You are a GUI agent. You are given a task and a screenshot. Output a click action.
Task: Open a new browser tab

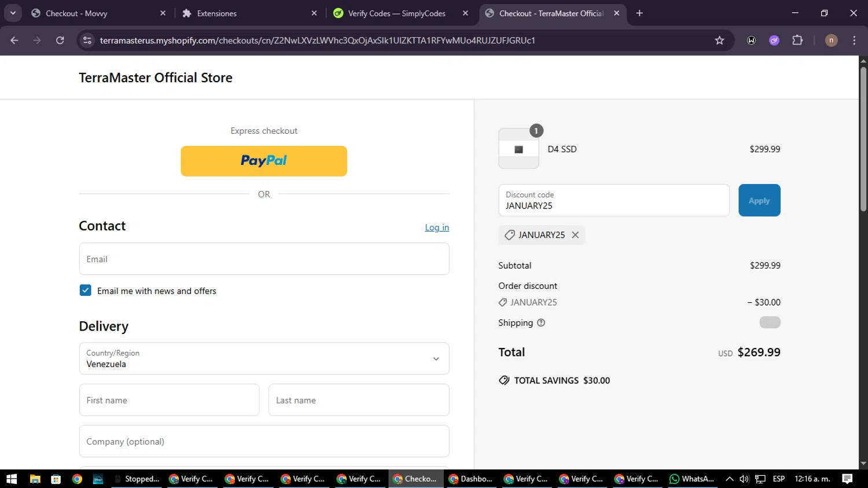click(639, 13)
